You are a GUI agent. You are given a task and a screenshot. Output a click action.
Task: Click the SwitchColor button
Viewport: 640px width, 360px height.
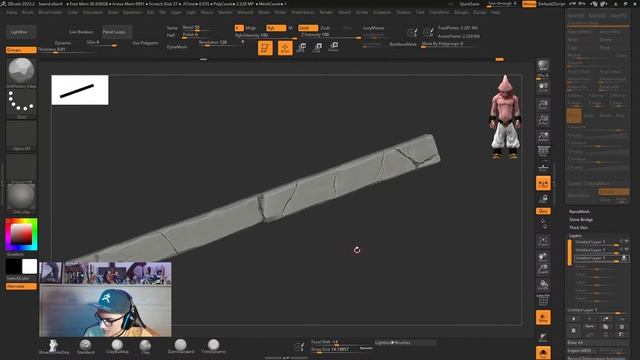click(18, 278)
